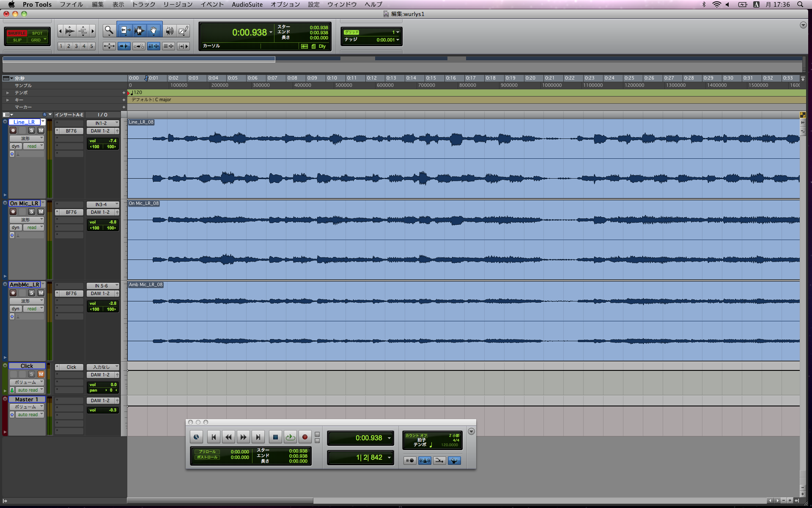Select the Pencil tool
Image resolution: width=812 pixels, height=508 pixels.
[x=183, y=30]
